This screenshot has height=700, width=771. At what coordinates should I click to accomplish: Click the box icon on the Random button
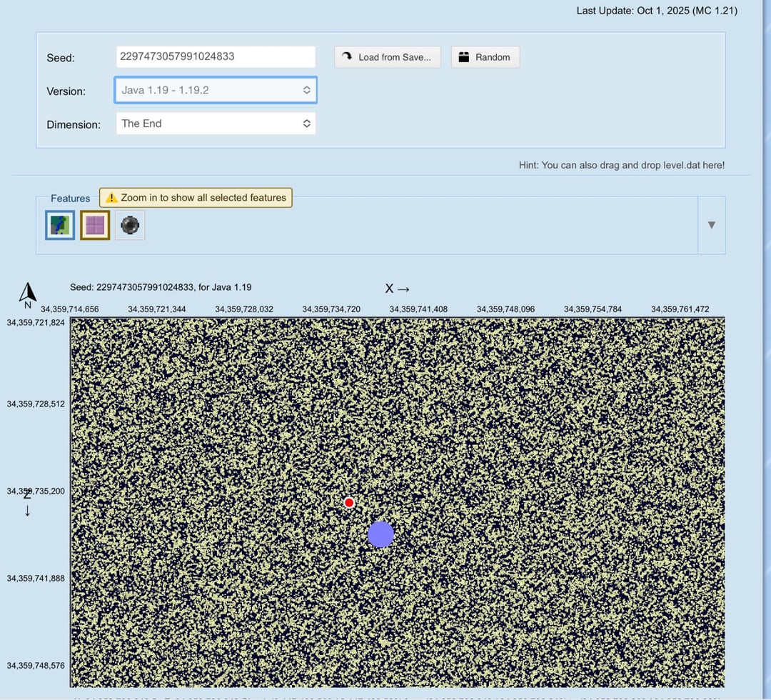click(x=463, y=57)
